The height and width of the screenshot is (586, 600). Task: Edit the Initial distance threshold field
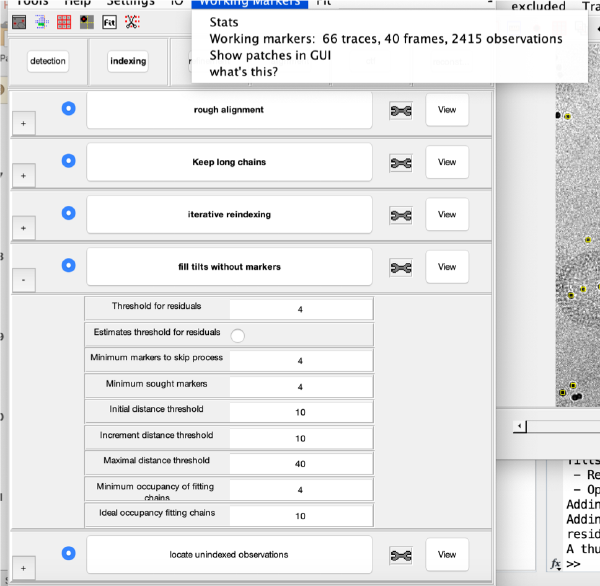point(301,412)
